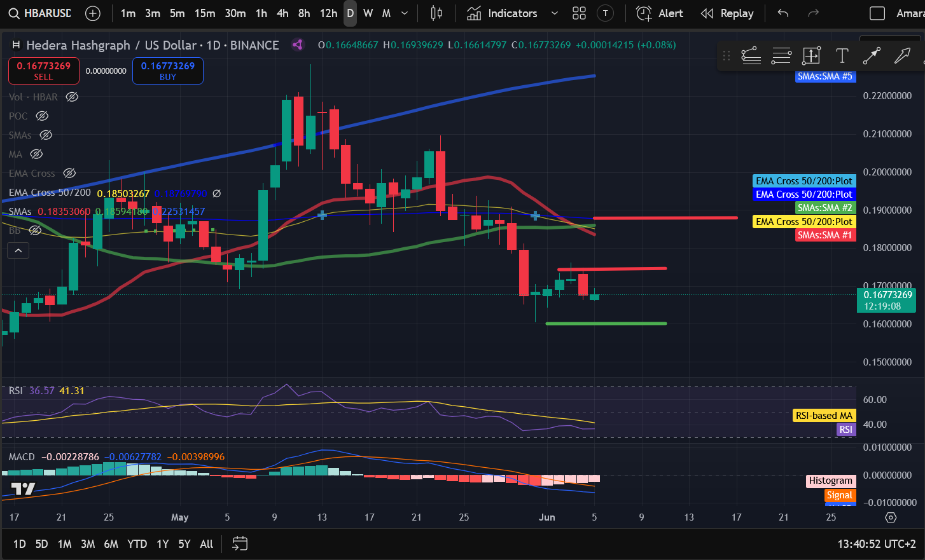The height and width of the screenshot is (560, 925).
Task: Open the Alert button
Action: (x=660, y=13)
